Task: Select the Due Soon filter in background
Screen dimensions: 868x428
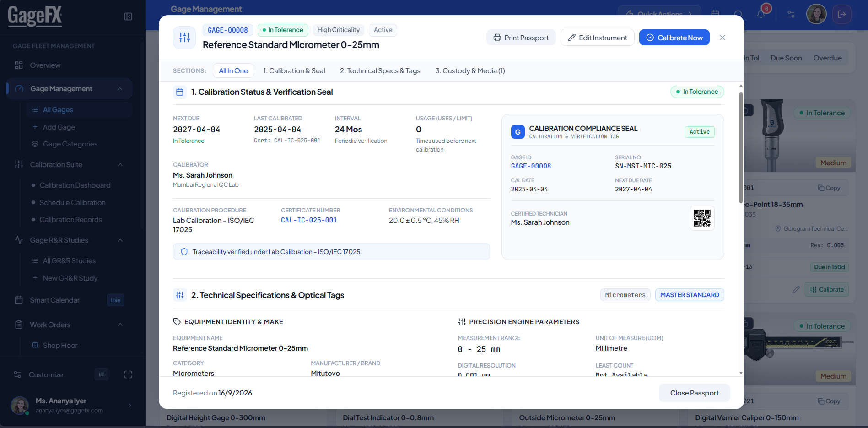Action: [786, 58]
